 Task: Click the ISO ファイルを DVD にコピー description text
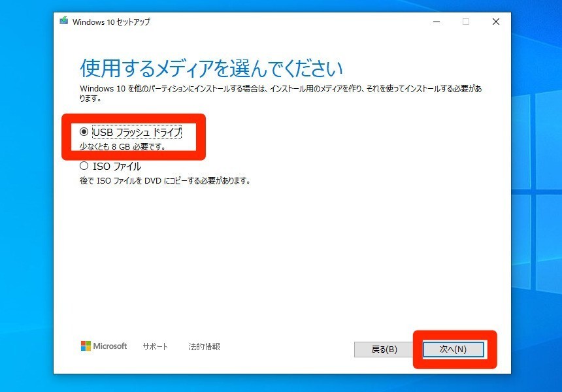coord(165,180)
